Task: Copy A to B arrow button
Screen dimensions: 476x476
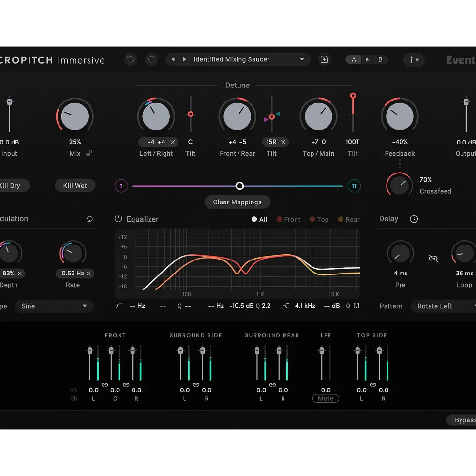Action: [x=367, y=59]
